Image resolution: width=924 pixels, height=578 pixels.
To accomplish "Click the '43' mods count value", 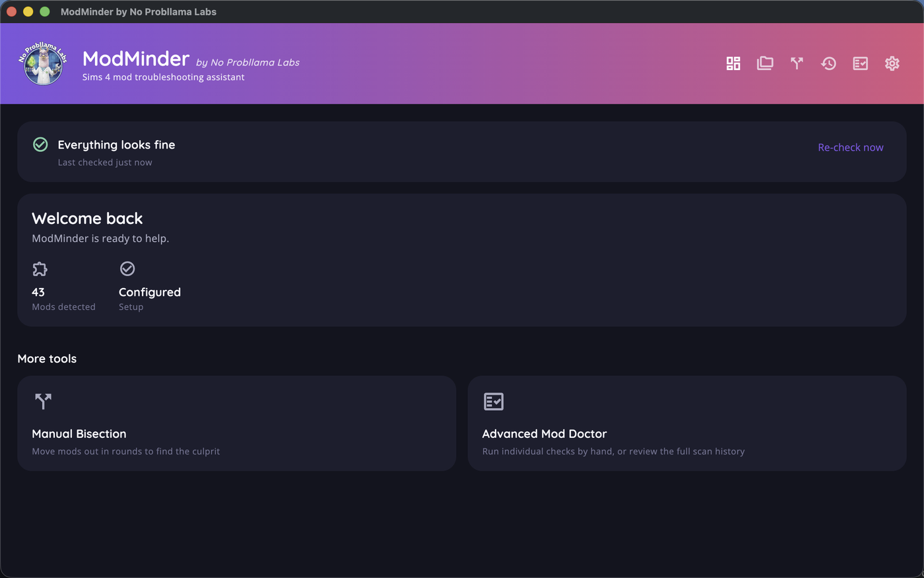I will [x=38, y=292].
